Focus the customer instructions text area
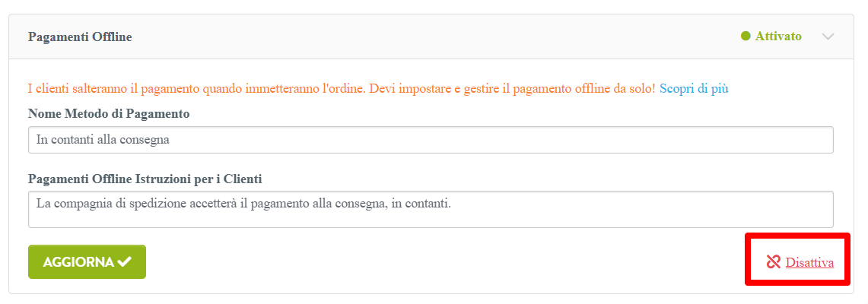Image resolution: width=868 pixels, height=304 pixels. click(x=431, y=210)
